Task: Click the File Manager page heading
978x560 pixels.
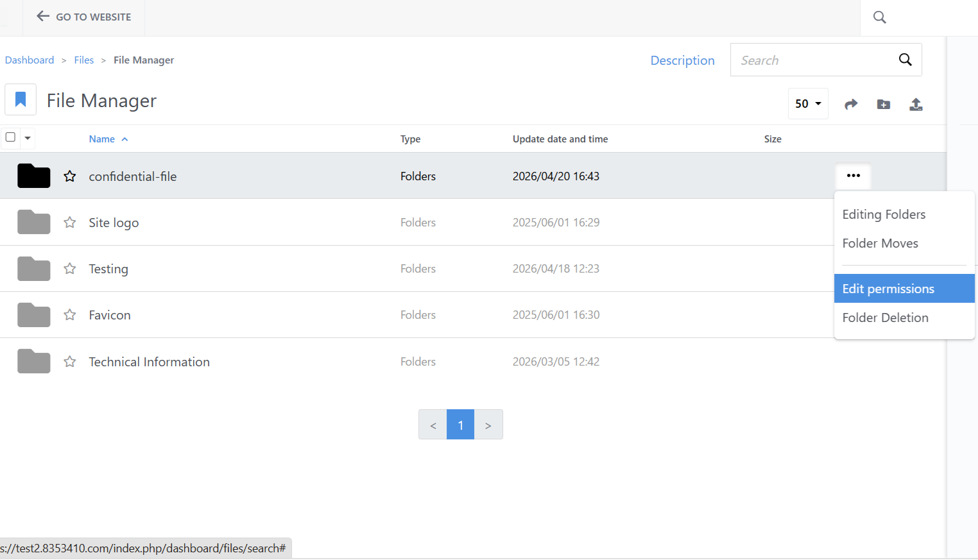Action: pyautogui.click(x=101, y=101)
